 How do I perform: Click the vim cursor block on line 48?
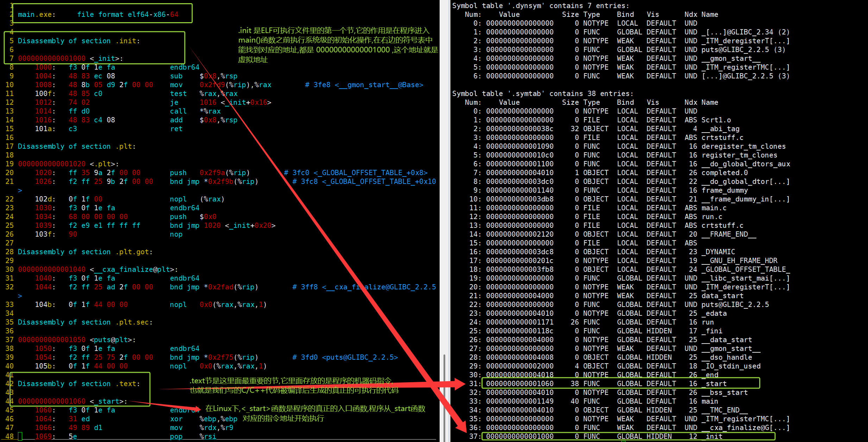[x=20, y=436]
